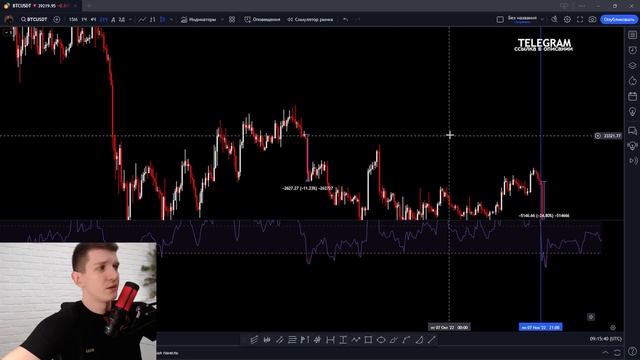
Task: Open the chats speech bubble icon
Action: (633, 131)
